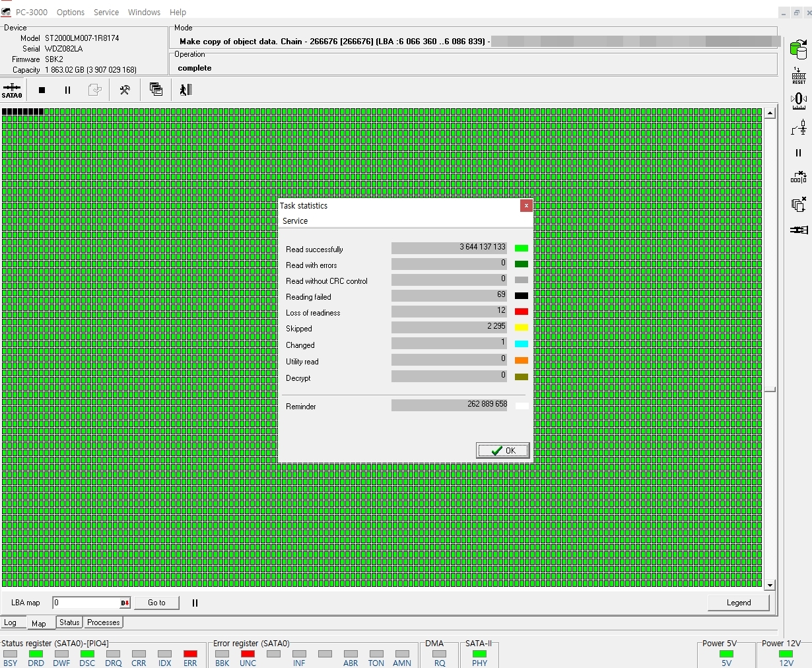
Task: Open the Options menu
Action: tap(71, 12)
